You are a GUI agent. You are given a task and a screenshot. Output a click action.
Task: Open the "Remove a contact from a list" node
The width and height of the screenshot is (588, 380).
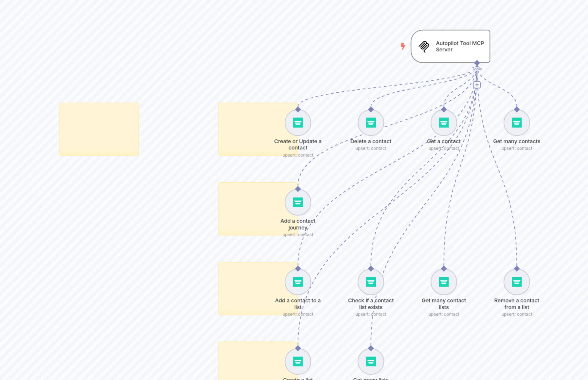point(516,282)
